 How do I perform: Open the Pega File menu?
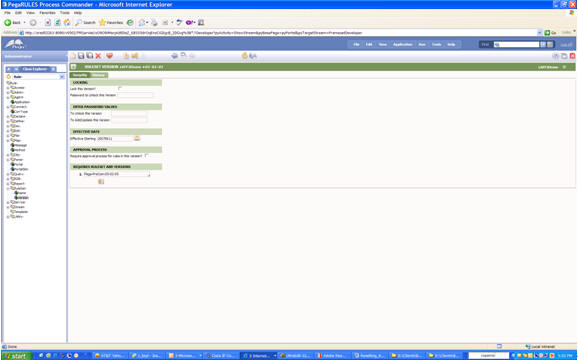tap(356, 45)
